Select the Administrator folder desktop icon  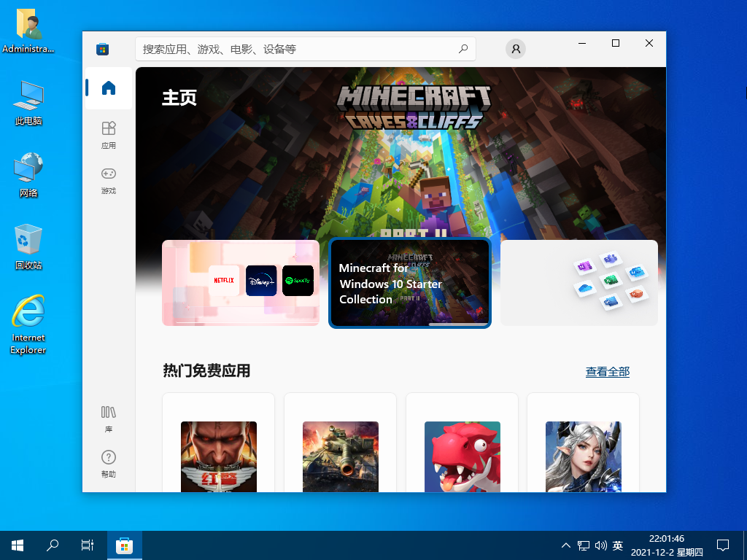tap(28, 31)
